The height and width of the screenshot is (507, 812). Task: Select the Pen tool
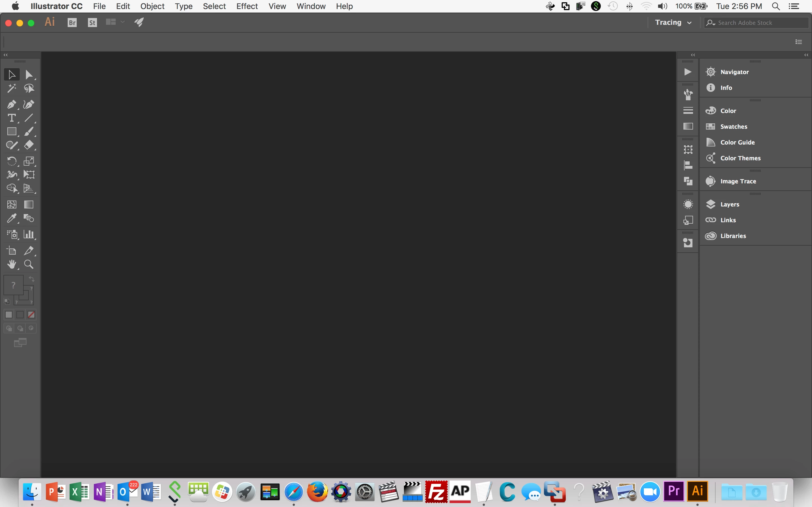point(11,104)
